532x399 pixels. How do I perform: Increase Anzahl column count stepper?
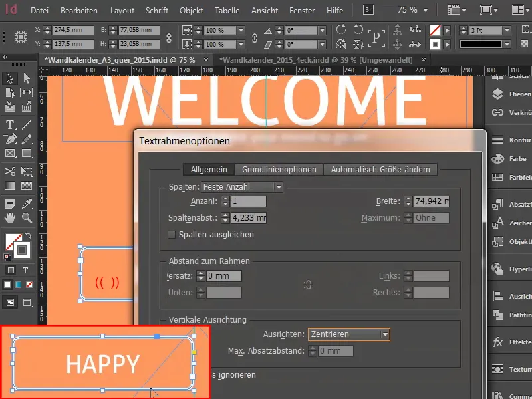225,198
